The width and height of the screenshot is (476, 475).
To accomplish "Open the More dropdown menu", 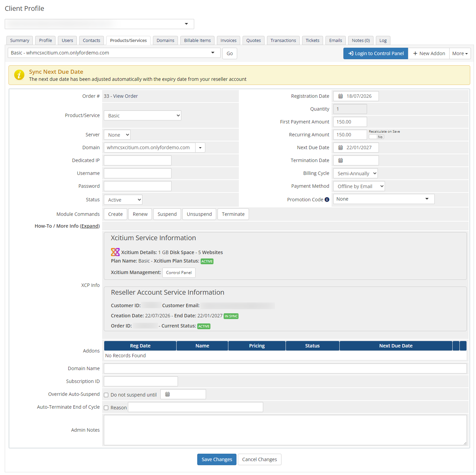I will 460,53.
